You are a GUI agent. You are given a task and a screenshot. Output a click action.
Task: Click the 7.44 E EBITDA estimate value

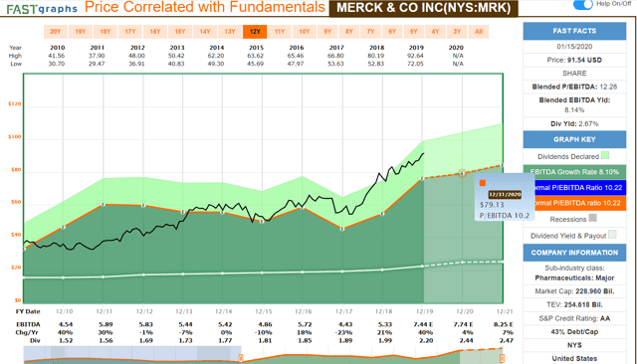(x=424, y=324)
